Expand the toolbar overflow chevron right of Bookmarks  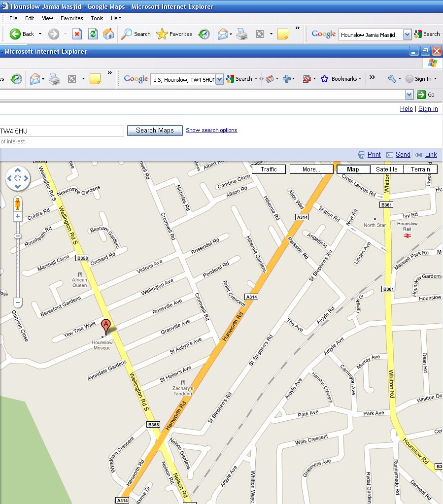coord(372,77)
